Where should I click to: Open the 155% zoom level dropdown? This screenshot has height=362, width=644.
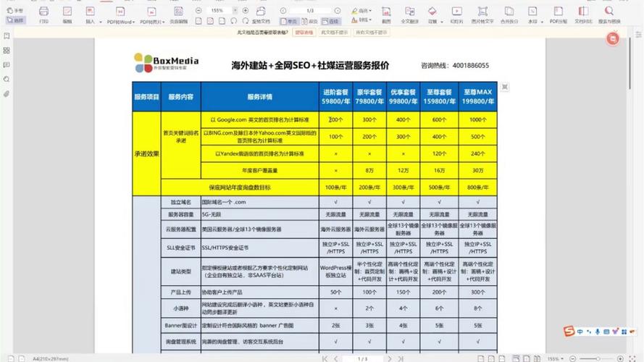point(235,10)
